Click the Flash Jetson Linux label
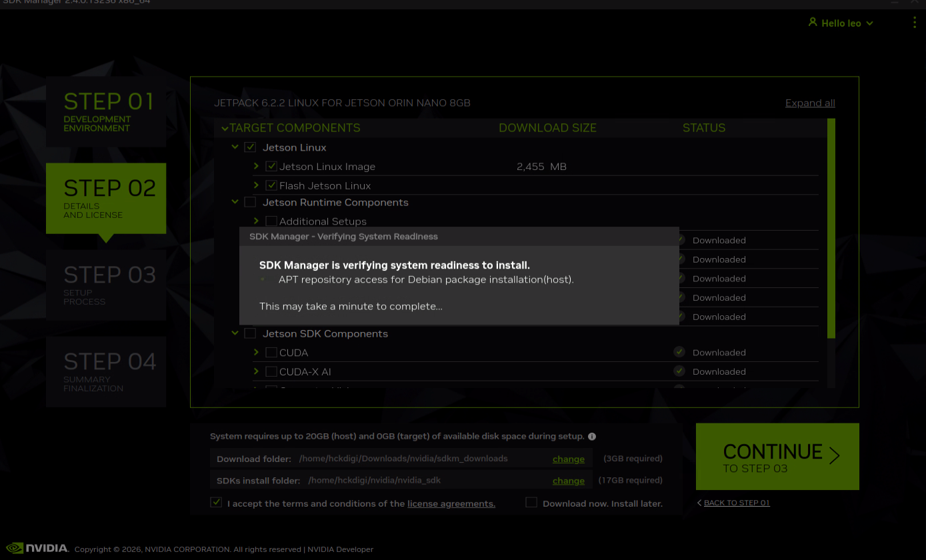This screenshot has width=926, height=560. coord(325,186)
